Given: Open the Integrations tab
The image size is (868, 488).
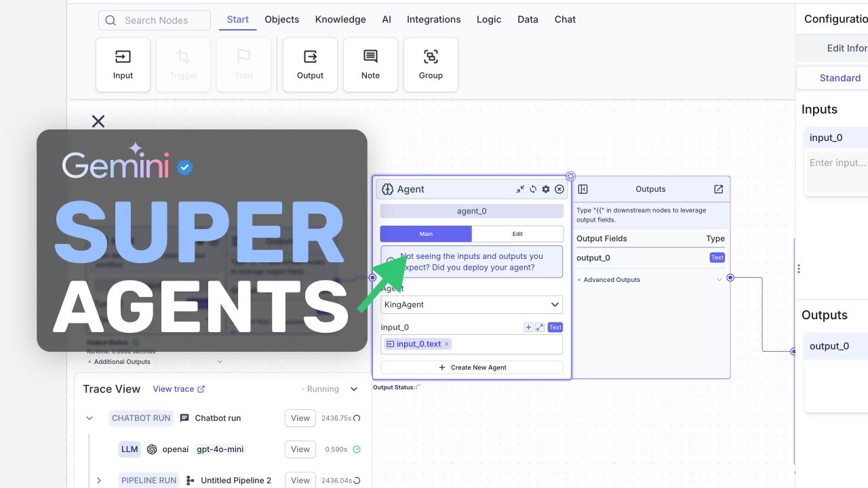Looking at the screenshot, I should pyautogui.click(x=434, y=20).
